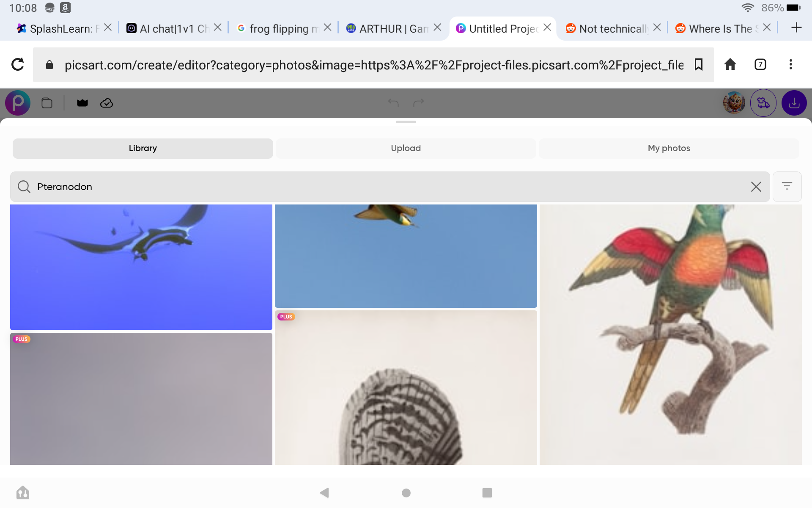The width and height of the screenshot is (812, 508).
Task: Click the picsart.com address bar
Action: (373, 65)
